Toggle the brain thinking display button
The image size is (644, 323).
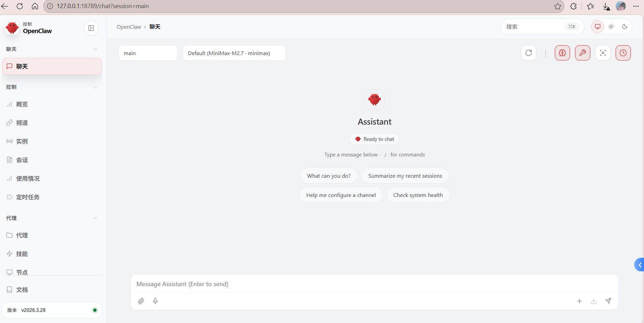[562, 53]
